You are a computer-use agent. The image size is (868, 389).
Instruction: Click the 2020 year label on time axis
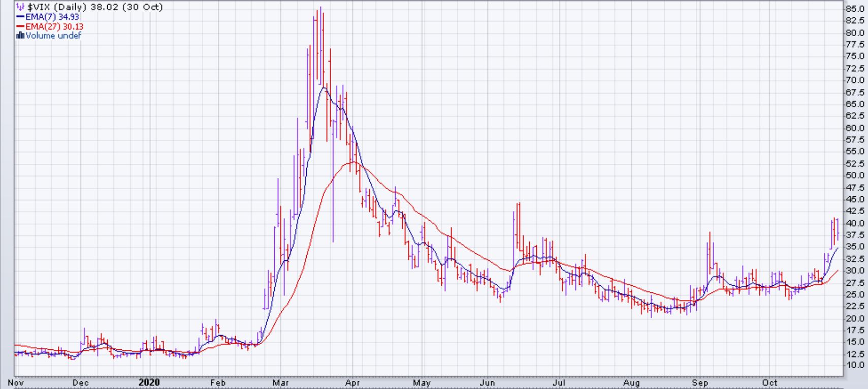coord(149,382)
